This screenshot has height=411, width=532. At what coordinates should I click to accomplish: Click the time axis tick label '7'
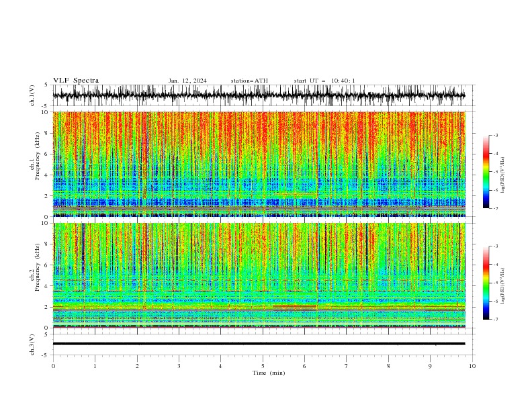pyautogui.click(x=347, y=366)
